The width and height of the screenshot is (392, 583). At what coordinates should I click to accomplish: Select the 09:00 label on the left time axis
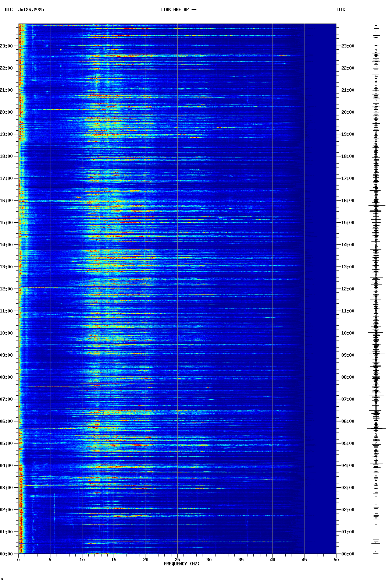(x=6, y=355)
